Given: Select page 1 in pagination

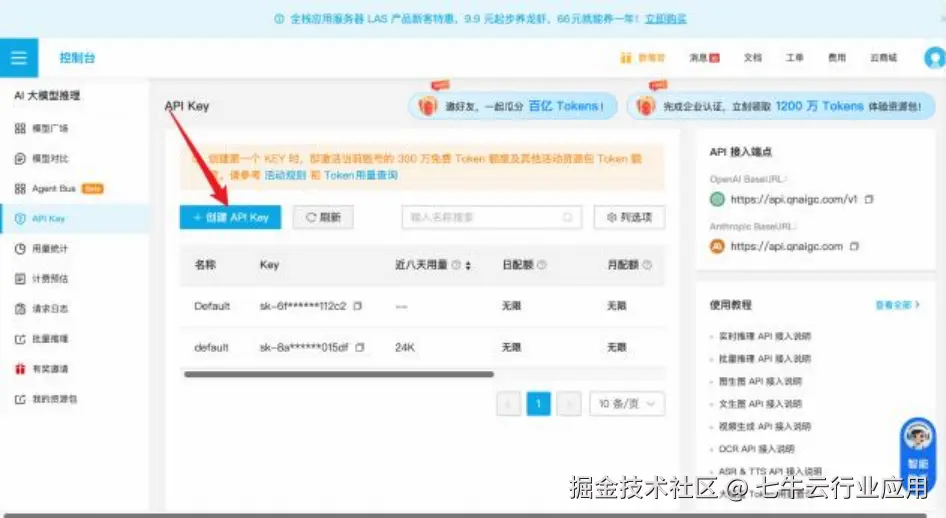Looking at the screenshot, I should [x=538, y=403].
